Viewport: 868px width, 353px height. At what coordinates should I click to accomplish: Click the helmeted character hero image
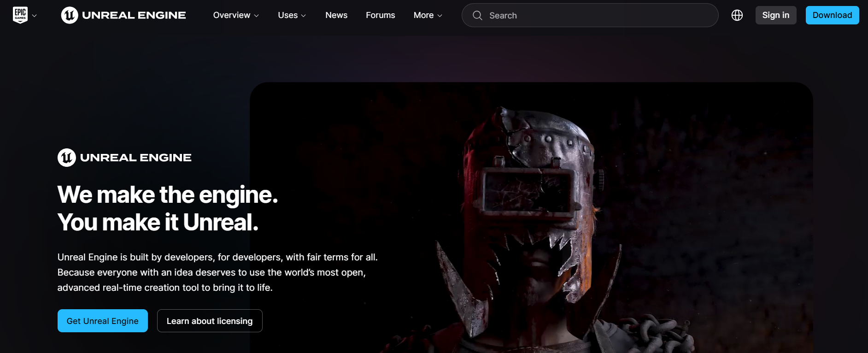pyautogui.click(x=531, y=218)
